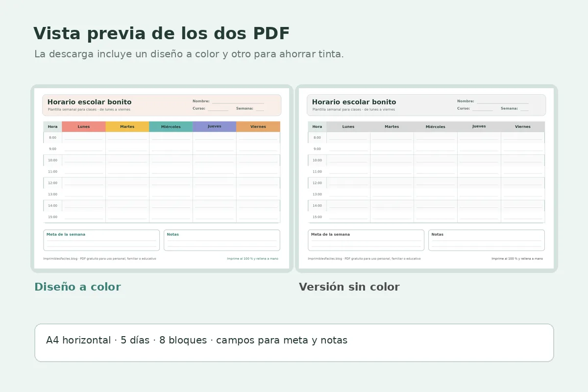Click the "Diseño a color" caption
The width and height of the screenshot is (588, 392).
tap(77, 287)
